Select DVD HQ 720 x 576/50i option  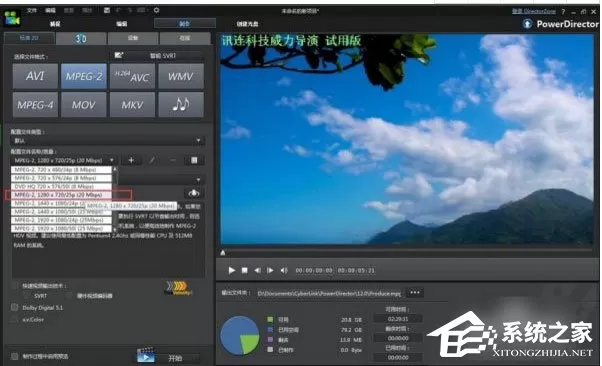(61, 186)
